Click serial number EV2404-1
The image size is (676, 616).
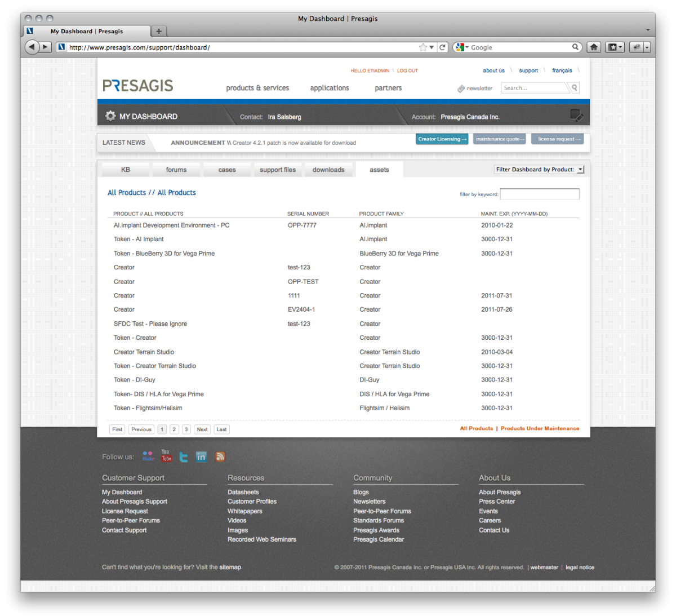pyautogui.click(x=301, y=309)
